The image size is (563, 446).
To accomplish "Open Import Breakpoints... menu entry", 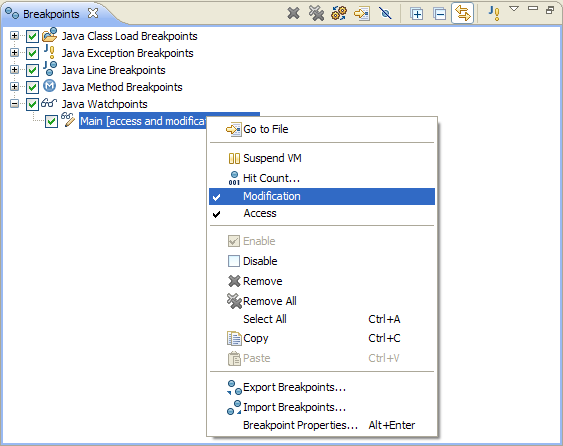I will tap(322, 407).
